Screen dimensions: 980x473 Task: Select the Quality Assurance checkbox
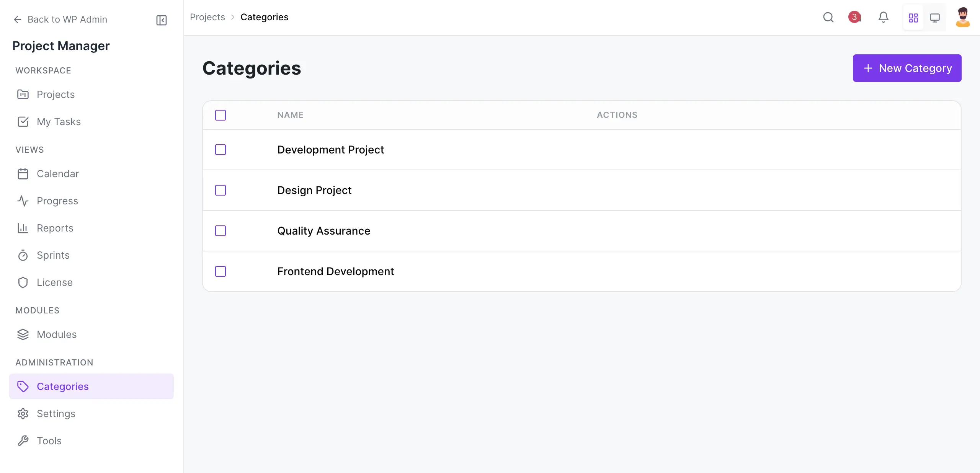pyautogui.click(x=220, y=231)
